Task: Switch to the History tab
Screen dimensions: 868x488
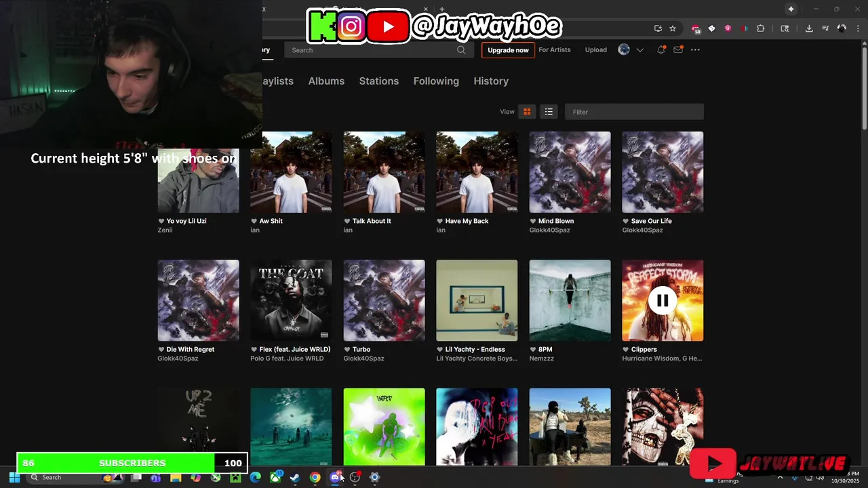Action: pos(491,81)
